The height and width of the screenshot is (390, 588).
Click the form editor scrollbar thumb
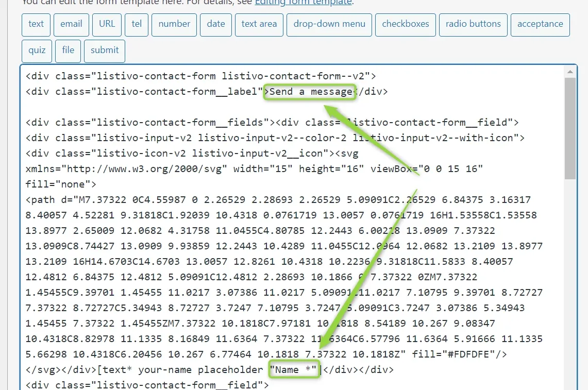pos(570,128)
